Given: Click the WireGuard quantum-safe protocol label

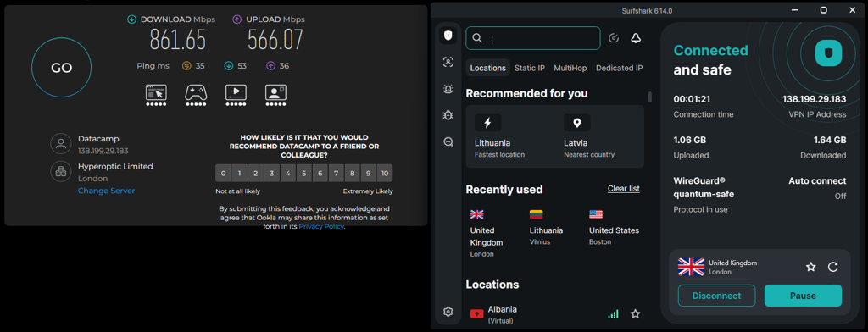Looking at the screenshot, I should click(704, 187).
